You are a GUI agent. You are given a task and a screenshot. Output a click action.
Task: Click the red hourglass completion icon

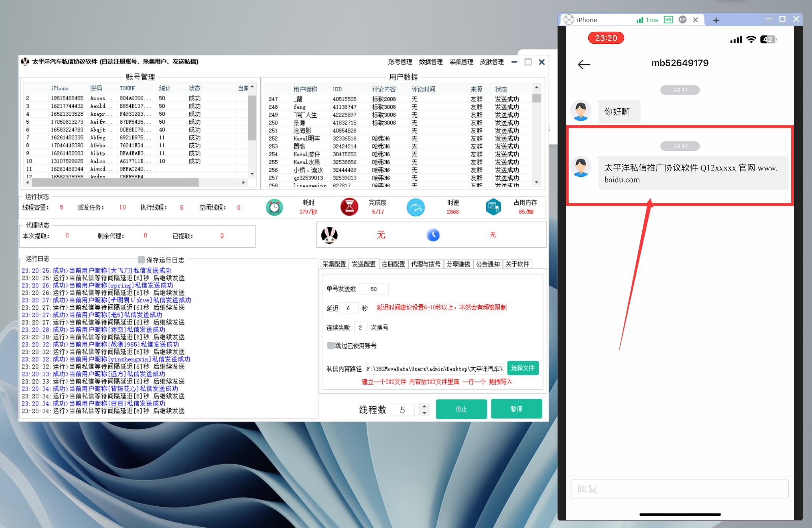pos(349,207)
